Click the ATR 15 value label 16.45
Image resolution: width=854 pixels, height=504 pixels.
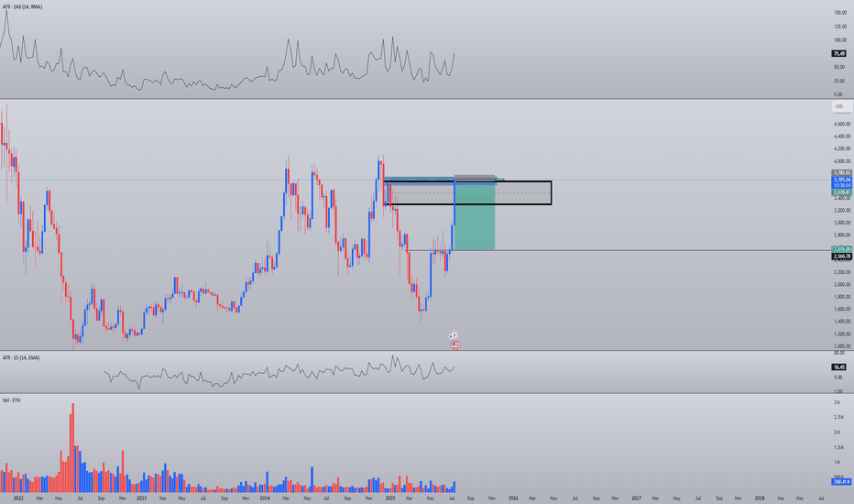(838, 367)
